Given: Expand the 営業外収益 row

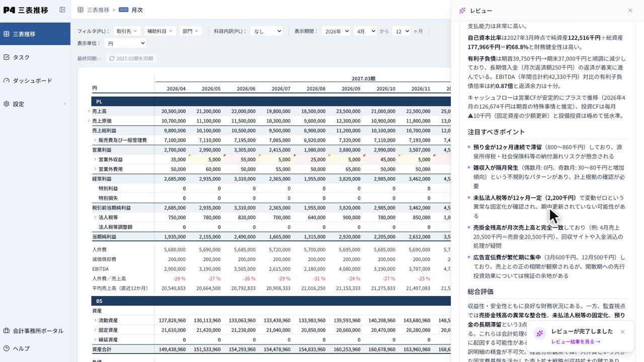Looking at the screenshot, I should pyautogui.click(x=95, y=159).
